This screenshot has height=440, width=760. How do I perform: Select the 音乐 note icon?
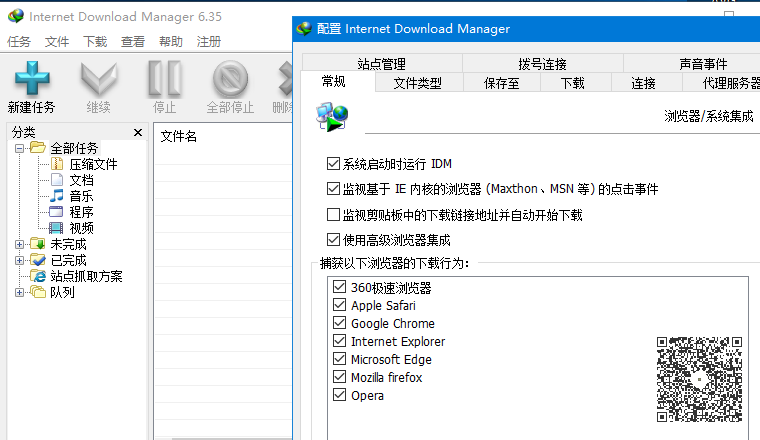coord(57,196)
